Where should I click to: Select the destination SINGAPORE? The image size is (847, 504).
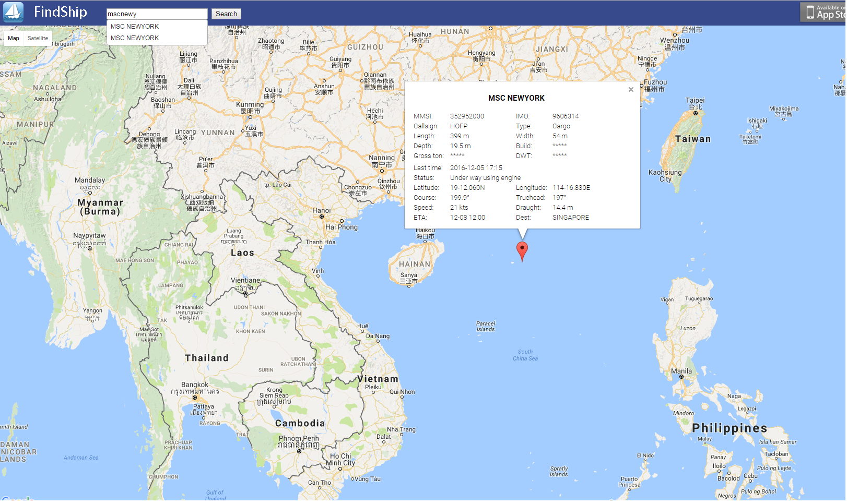pos(571,218)
